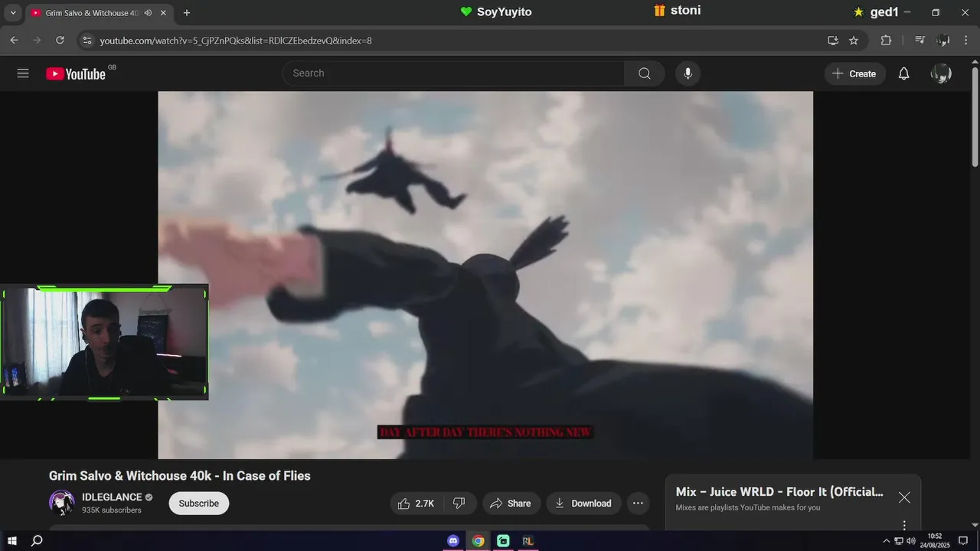Go back in Chrome

tap(14, 40)
